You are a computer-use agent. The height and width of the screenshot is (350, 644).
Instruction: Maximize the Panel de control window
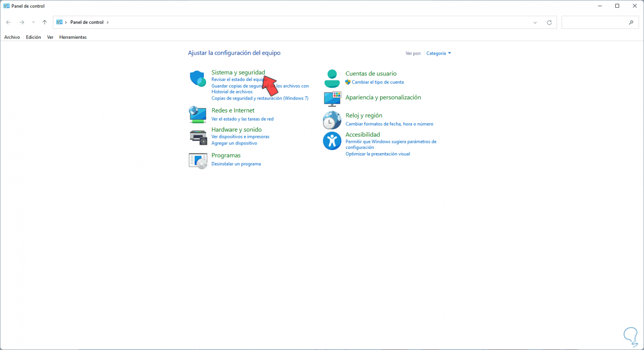617,6
